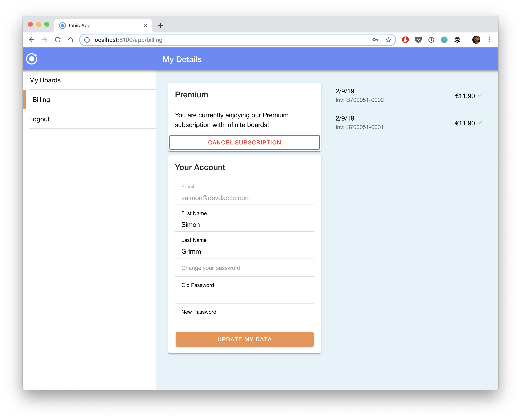Click the checkmark next to invoice B700051-0001
The image size is (521, 420).
[480, 122]
